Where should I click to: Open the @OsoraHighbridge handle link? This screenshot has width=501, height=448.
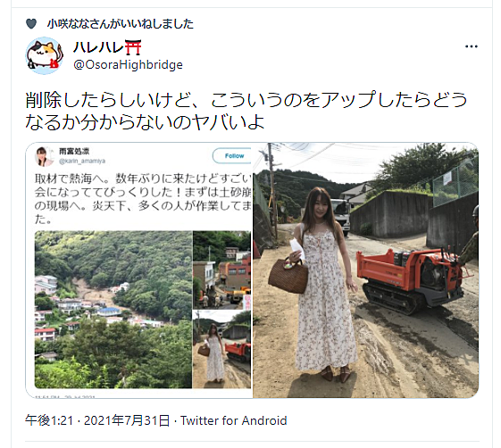(128, 65)
